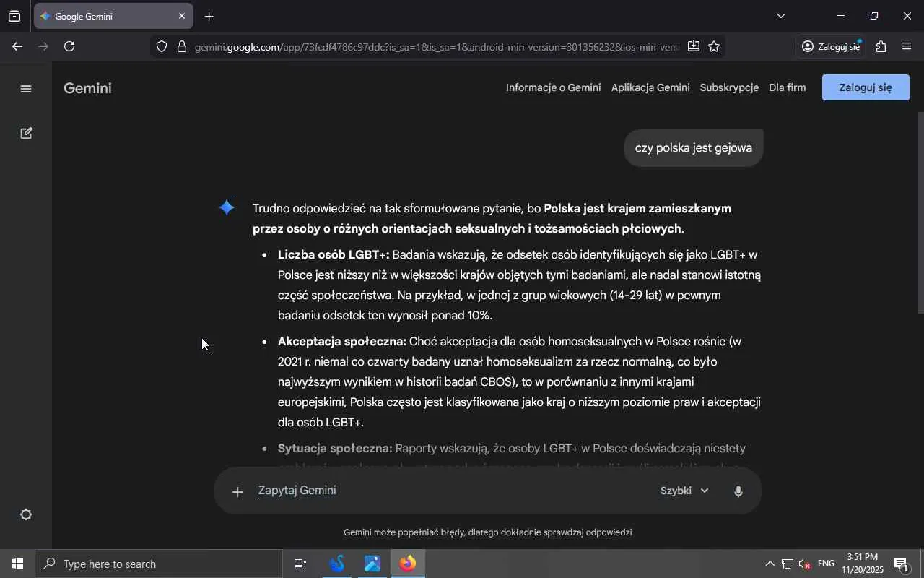Viewport: 924px width, 578px height.
Task: Click the user message 'czy polska jest gejowa'
Action: (694, 148)
